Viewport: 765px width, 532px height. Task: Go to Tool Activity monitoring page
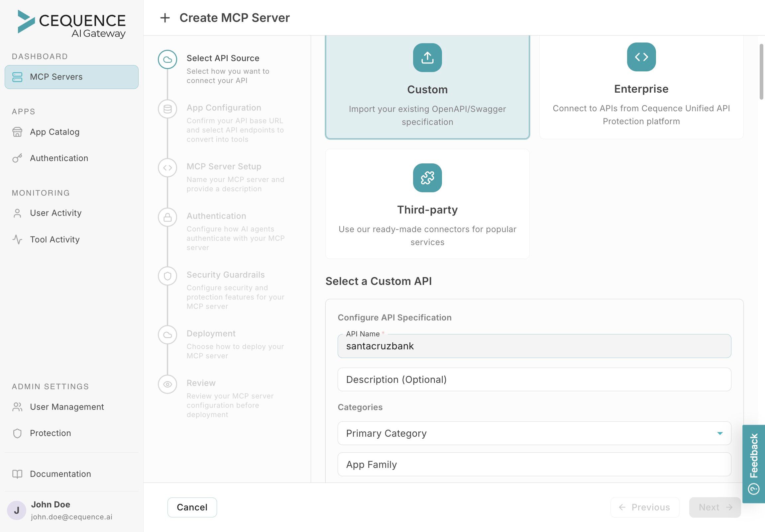(x=55, y=239)
